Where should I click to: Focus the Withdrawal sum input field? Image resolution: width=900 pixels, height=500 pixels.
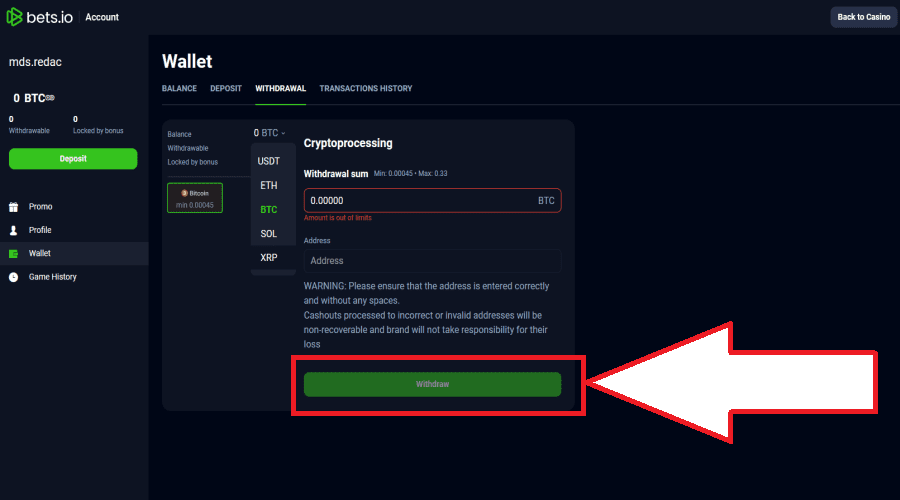pyautogui.click(x=432, y=200)
